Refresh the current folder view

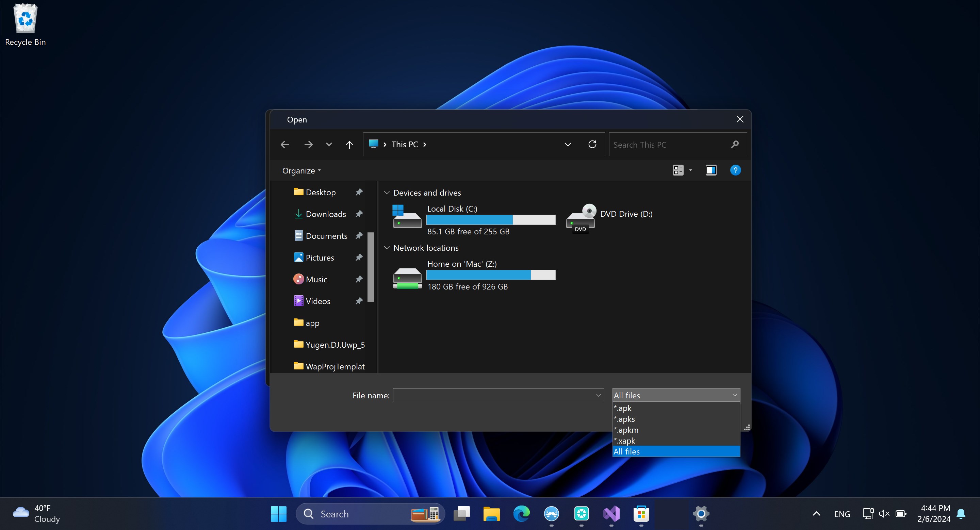[x=592, y=145]
